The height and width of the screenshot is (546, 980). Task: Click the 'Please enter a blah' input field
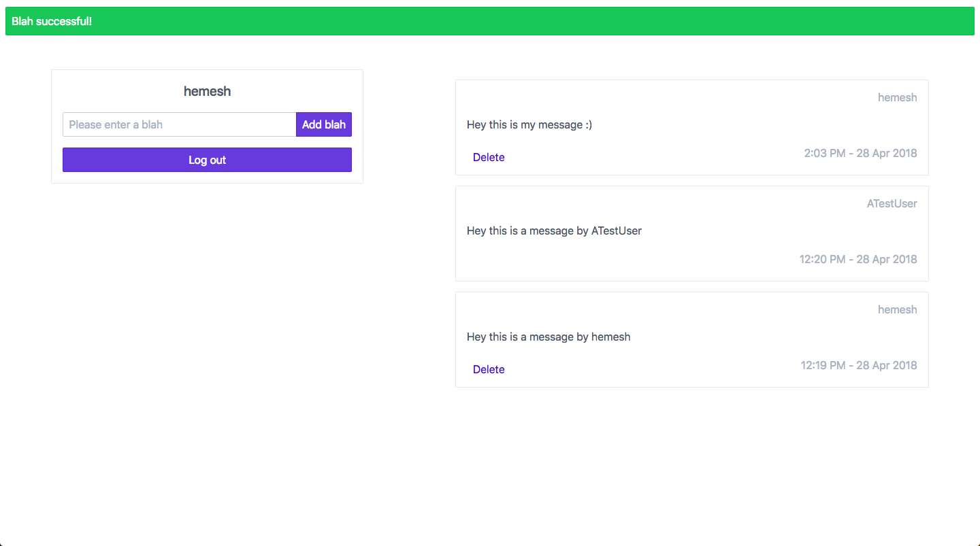pos(180,124)
